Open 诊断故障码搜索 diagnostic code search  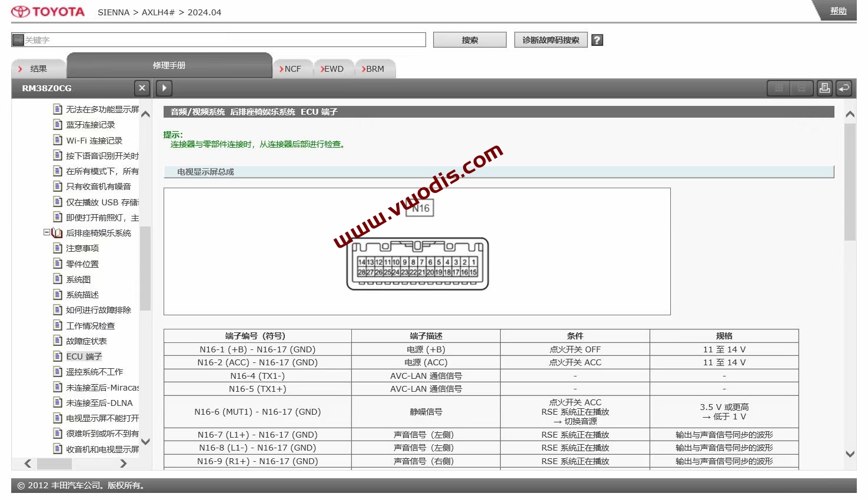click(550, 39)
